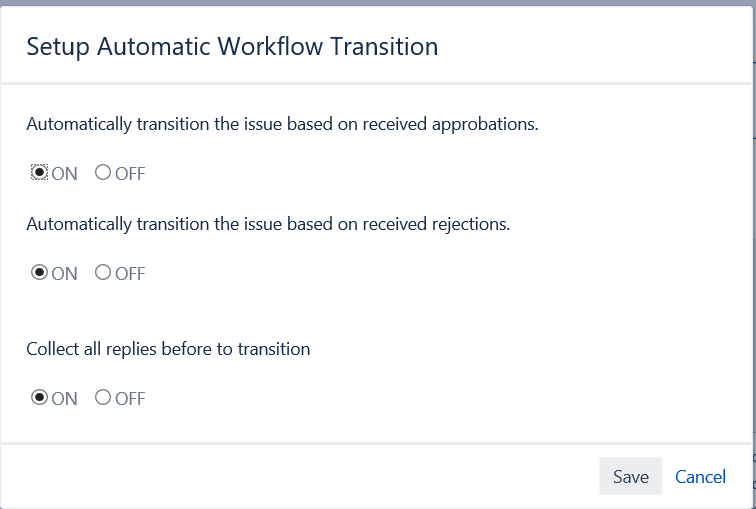Image resolution: width=756 pixels, height=509 pixels.
Task: Click the received approbations description text
Action: pyautogui.click(x=282, y=124)
